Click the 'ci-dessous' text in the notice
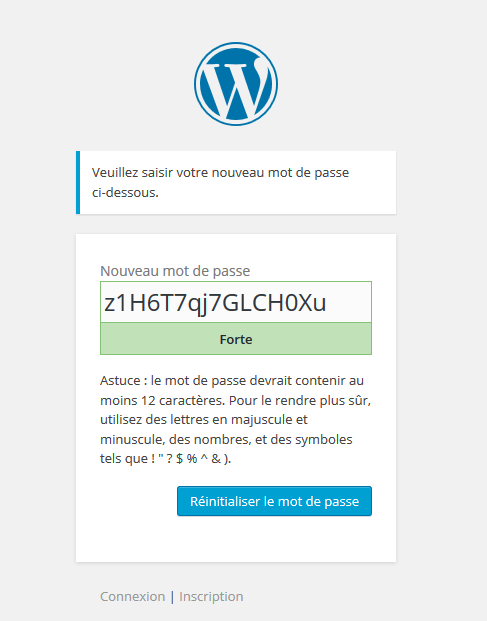 [x=125, y=192]
